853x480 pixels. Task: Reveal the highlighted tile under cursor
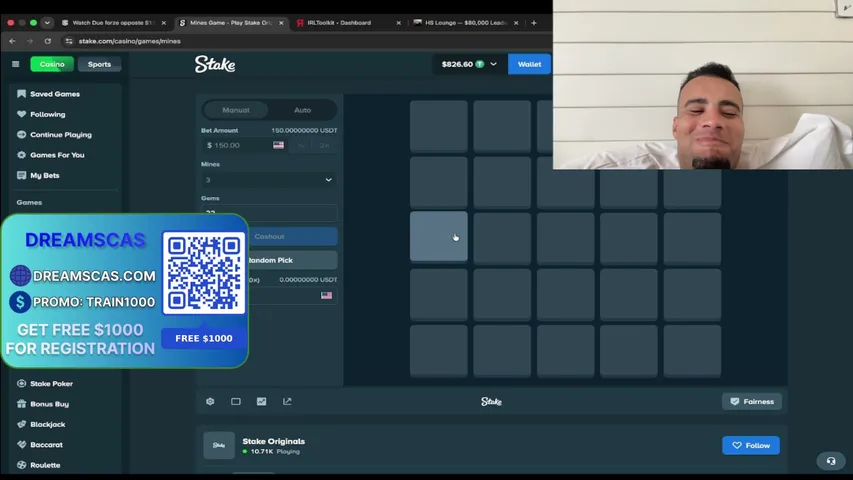pyautogui.click(x=438, y=237)
